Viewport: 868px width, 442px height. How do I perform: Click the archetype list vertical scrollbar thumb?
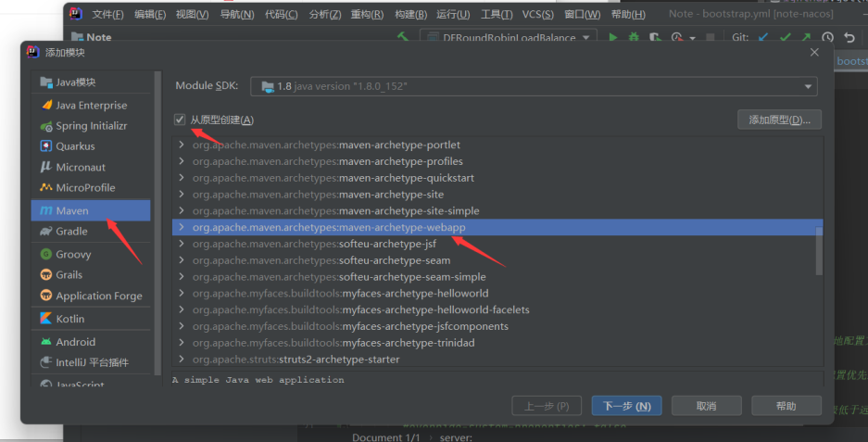click(x=819, y=251)
